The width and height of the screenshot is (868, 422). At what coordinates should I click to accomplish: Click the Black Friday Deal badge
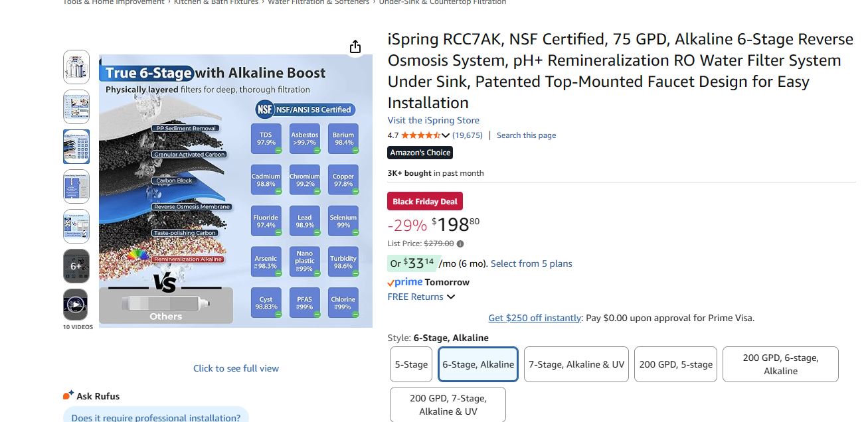coord(425,202)
